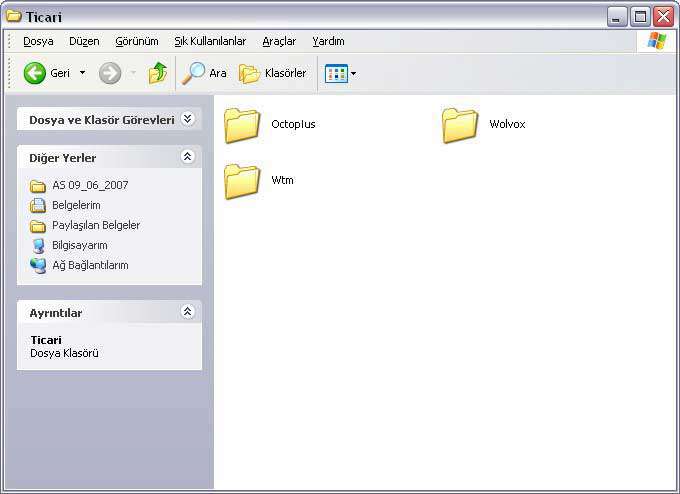The height and width of the screenshot is (494, 680).
Task: Select the Wtm folder icon
Action: click(242, 181)
